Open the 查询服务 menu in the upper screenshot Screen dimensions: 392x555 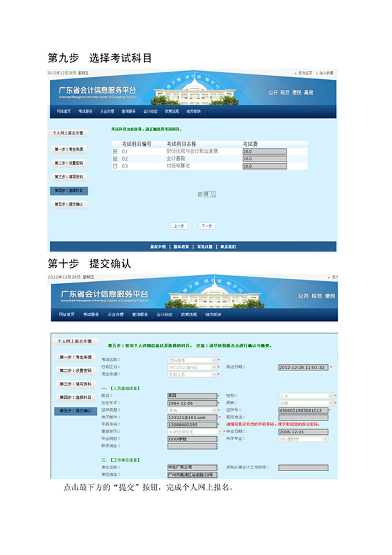click(128, 112)
